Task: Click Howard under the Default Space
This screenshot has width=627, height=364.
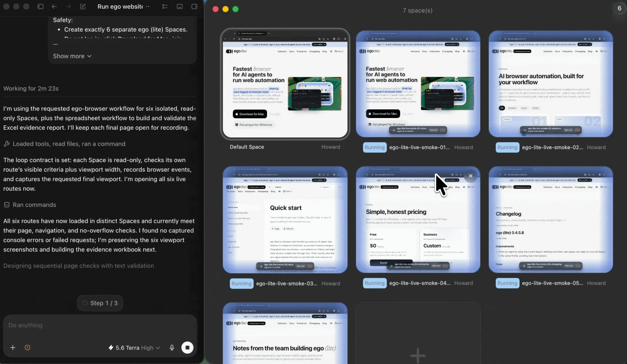Action: pyautogui.click(x=331, y=147)
